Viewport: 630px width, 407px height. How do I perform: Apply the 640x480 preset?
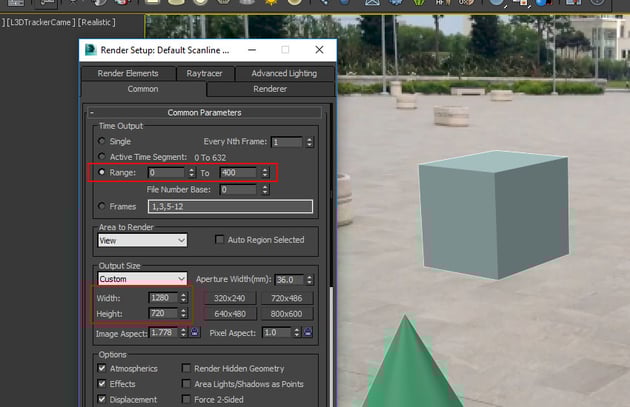[x=230, y=314]
